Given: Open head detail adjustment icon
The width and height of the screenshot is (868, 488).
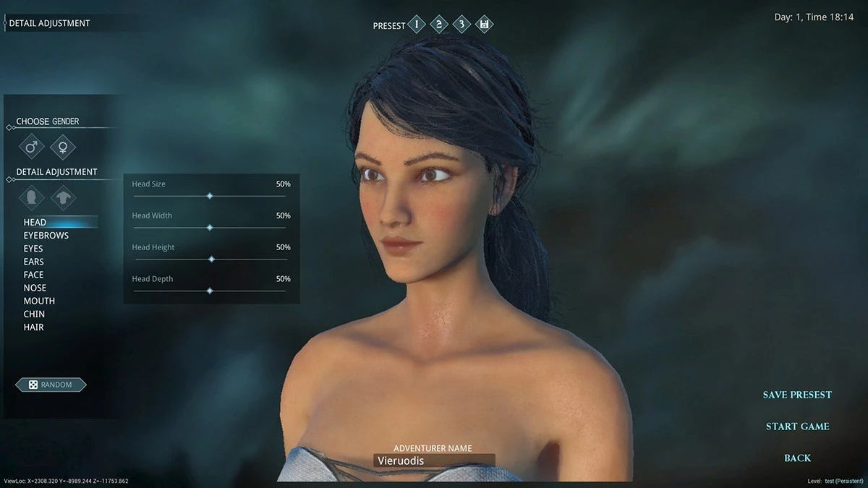Looking at the screenshot, I should point(31,197).
